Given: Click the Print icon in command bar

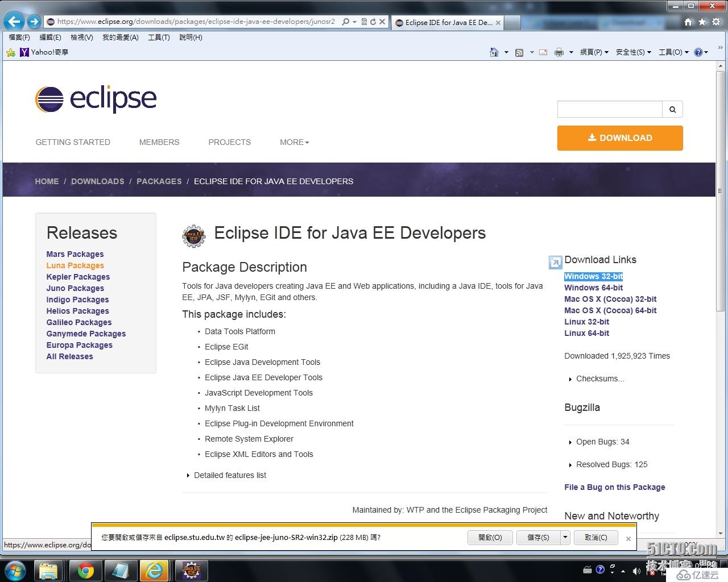Looking at the screenshot, I should tap(559, 52).
